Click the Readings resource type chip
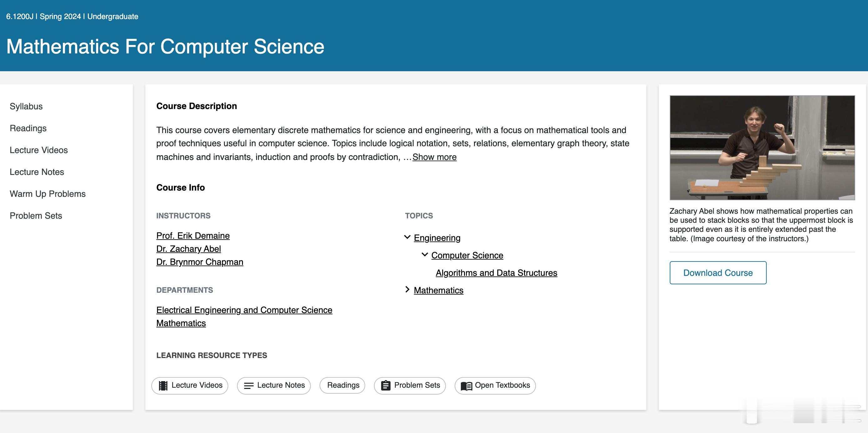868x433 pixels. coord(342,386)
